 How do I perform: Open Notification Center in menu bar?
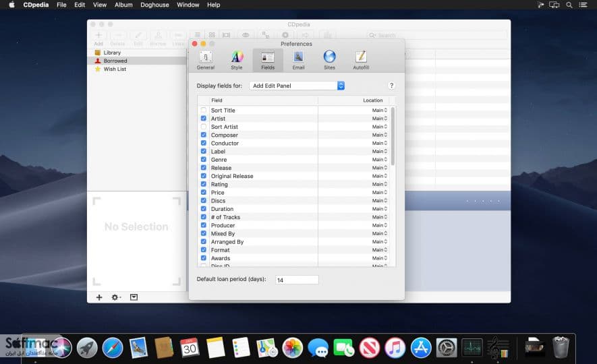[x=583, y=5]
